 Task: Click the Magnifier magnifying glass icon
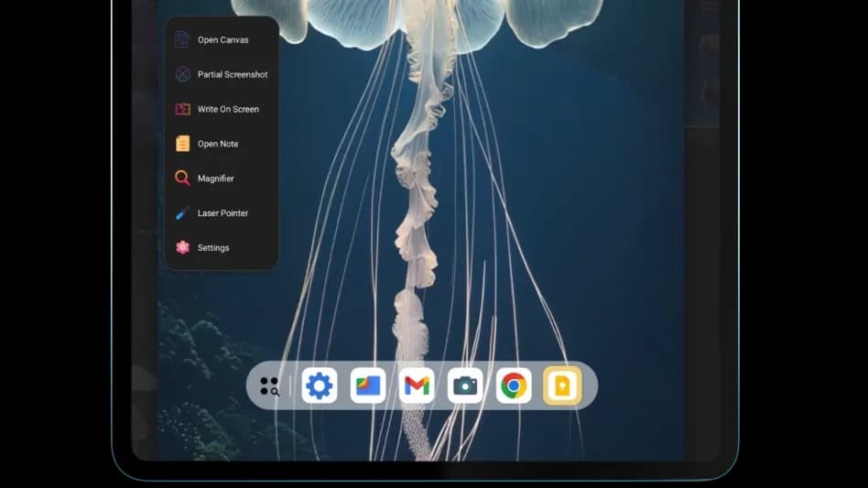(182, 179)
